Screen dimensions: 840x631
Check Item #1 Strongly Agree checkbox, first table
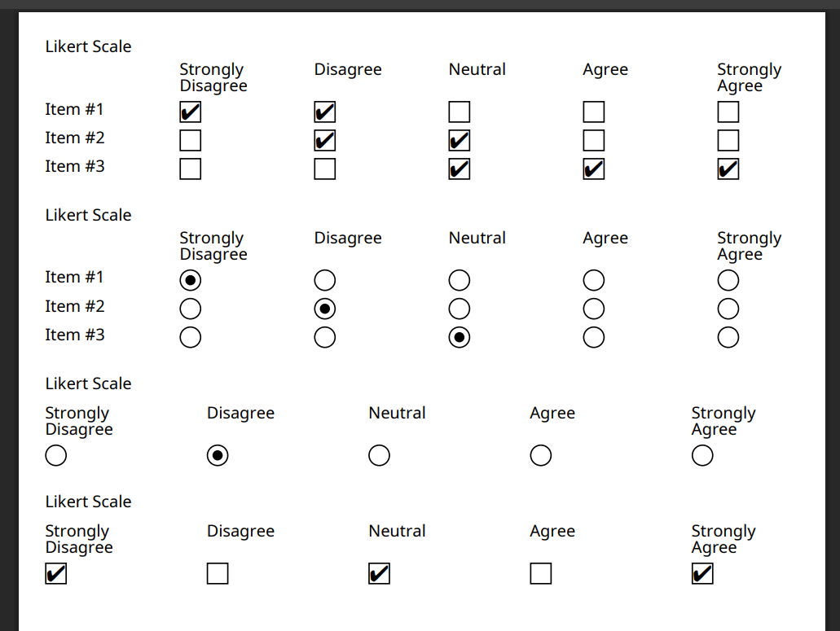(x=728, y=112)
